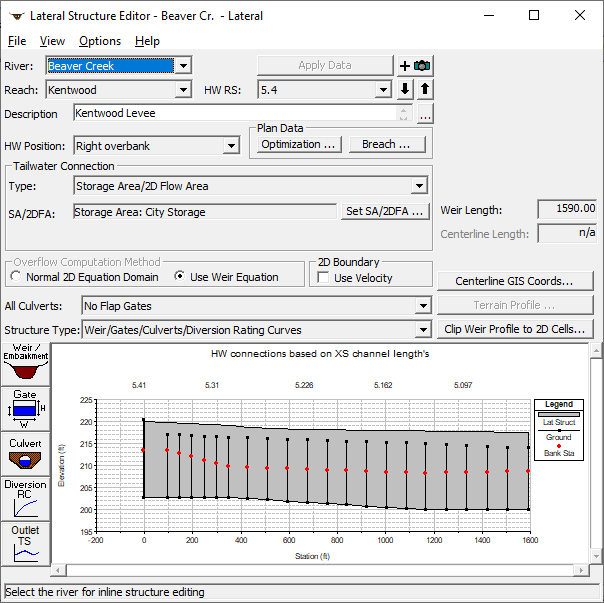Open the Diversion RC editor

point(25,498)
